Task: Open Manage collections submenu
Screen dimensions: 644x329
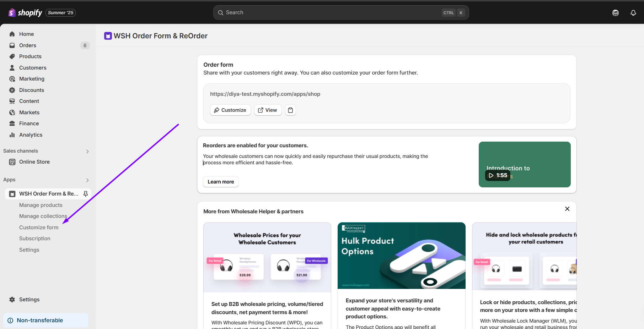Action: click(x=43, y=216)
